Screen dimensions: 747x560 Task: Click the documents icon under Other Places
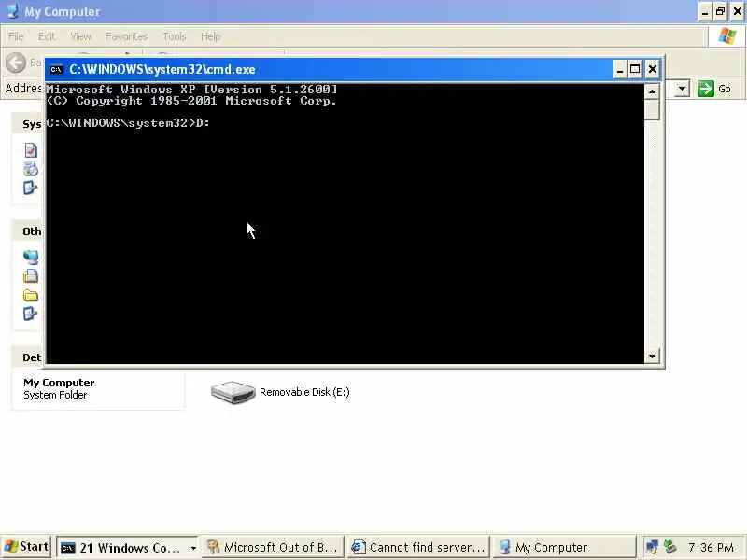click(x=31, y=275)
